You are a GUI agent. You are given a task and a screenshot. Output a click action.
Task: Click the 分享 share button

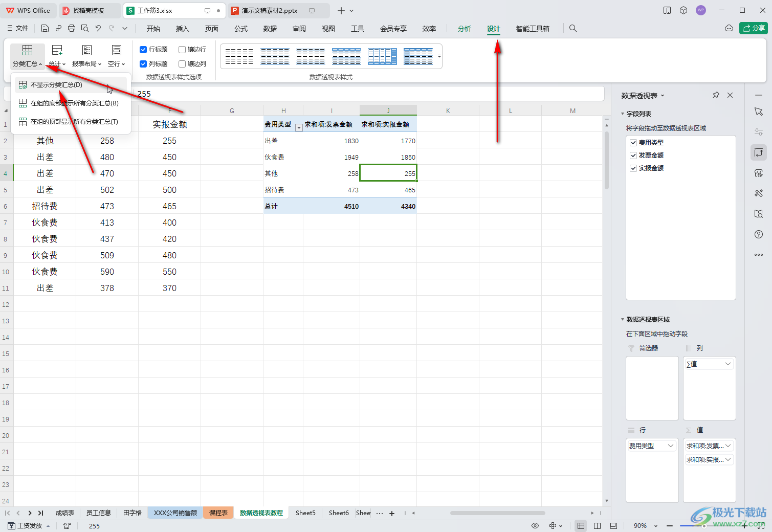coord(754,28)
